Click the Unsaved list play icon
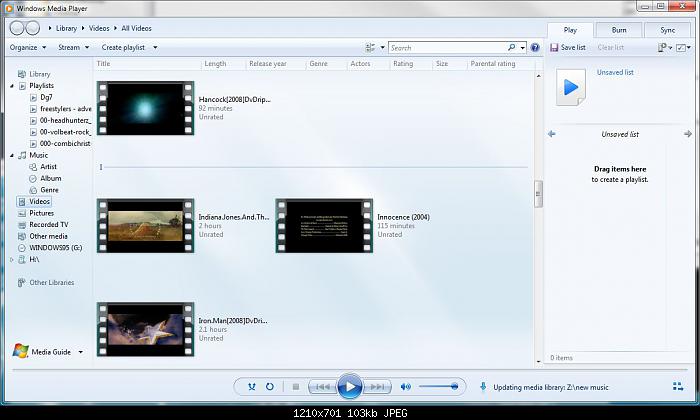The width and height of the screenshot is (700, 420). point(571,87)
